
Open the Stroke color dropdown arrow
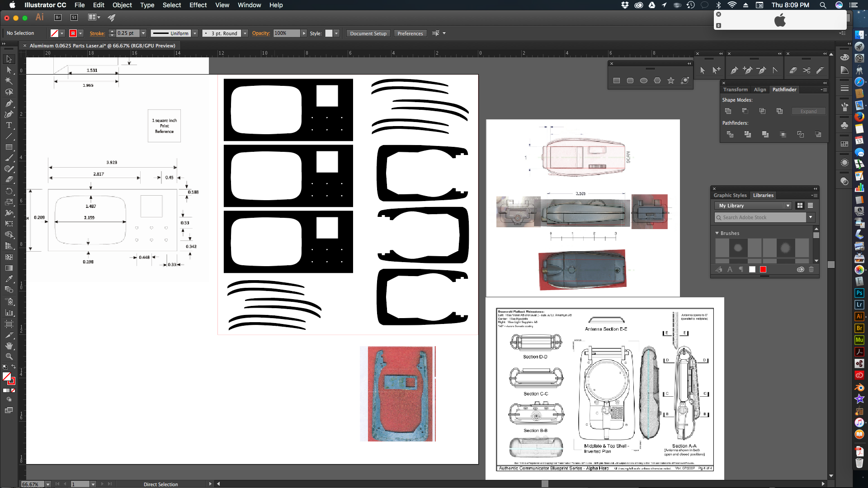pos(80,33)
